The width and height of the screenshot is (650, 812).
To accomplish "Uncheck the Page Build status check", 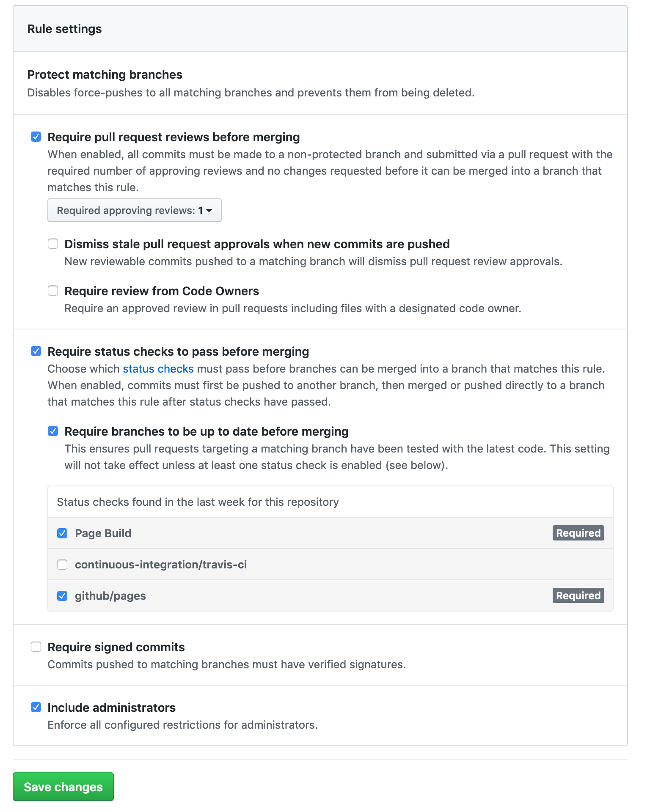I will coord(62,533).
